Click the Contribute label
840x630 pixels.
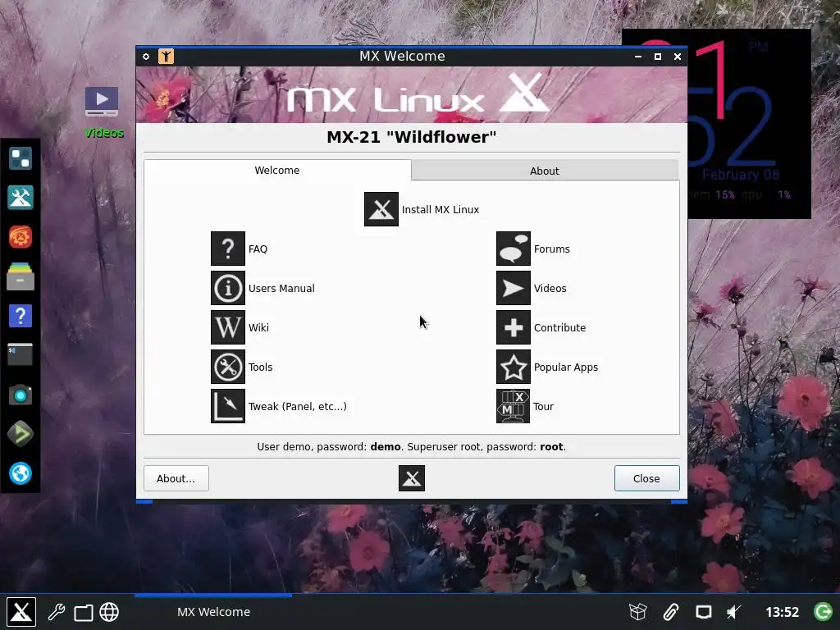coord(559,327)
